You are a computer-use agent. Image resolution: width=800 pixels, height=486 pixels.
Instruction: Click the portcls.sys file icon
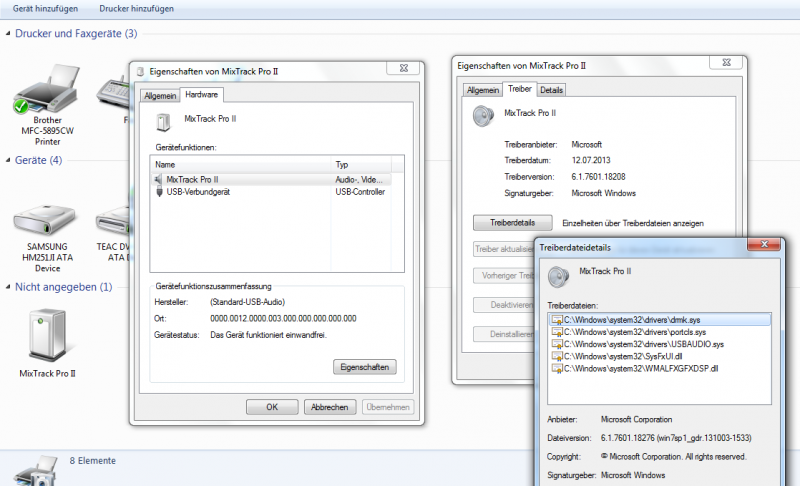557,332
